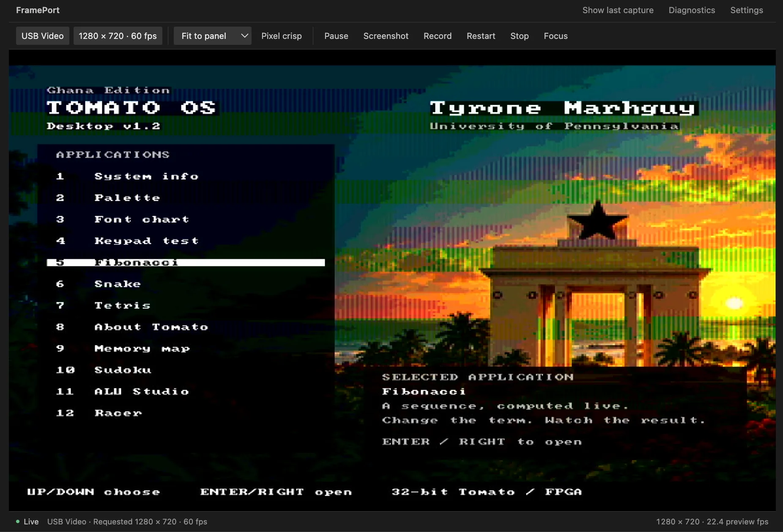Expand the Fit to panel dropdown
The height and width of the screenshot is (532, 783).
tap(213, 36)
